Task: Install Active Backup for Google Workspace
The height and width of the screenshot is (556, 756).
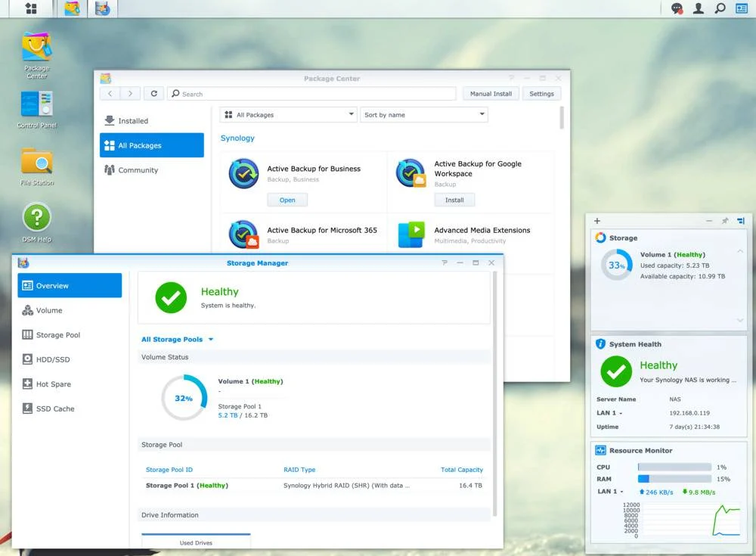Action: [x=454, y=200]
